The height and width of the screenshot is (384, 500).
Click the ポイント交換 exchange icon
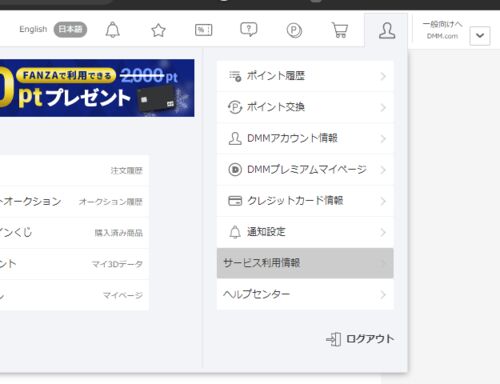(235, 107)
